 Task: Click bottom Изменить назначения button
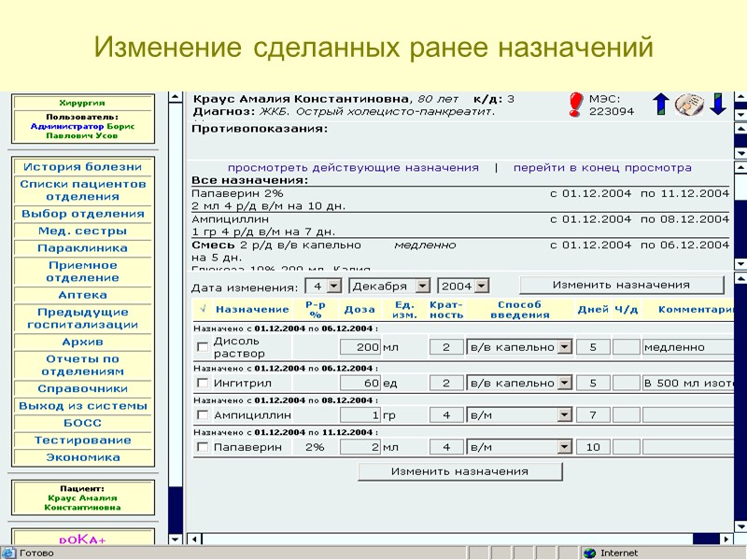pyautogui.click(x=459, y=471)
